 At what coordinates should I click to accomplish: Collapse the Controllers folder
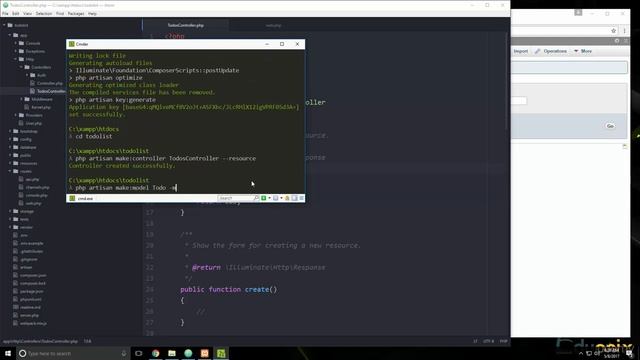click(x=21, y=67)
